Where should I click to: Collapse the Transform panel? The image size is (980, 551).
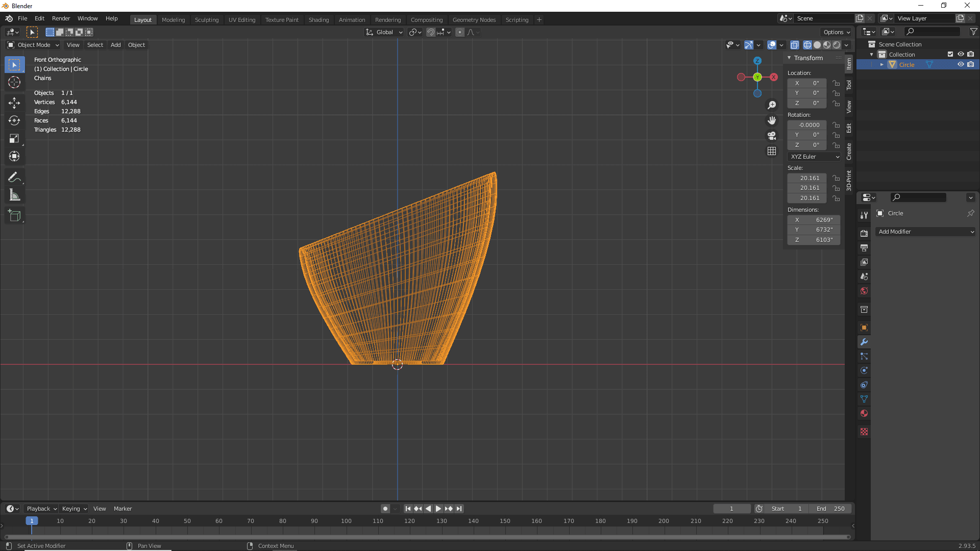pyautogui.click(x=789, y=58)
